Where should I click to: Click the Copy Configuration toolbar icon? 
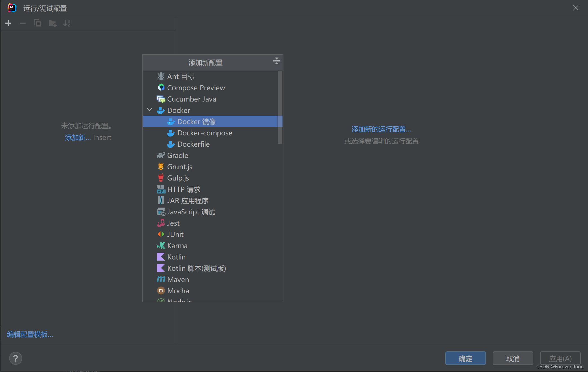pyautogui.click(x=38, y=23)
